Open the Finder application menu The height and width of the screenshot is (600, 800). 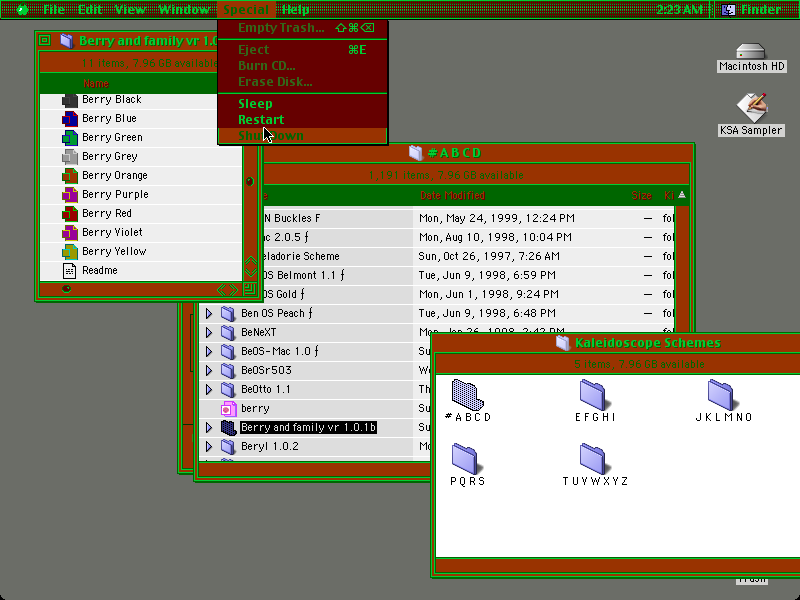click(752, 9)
